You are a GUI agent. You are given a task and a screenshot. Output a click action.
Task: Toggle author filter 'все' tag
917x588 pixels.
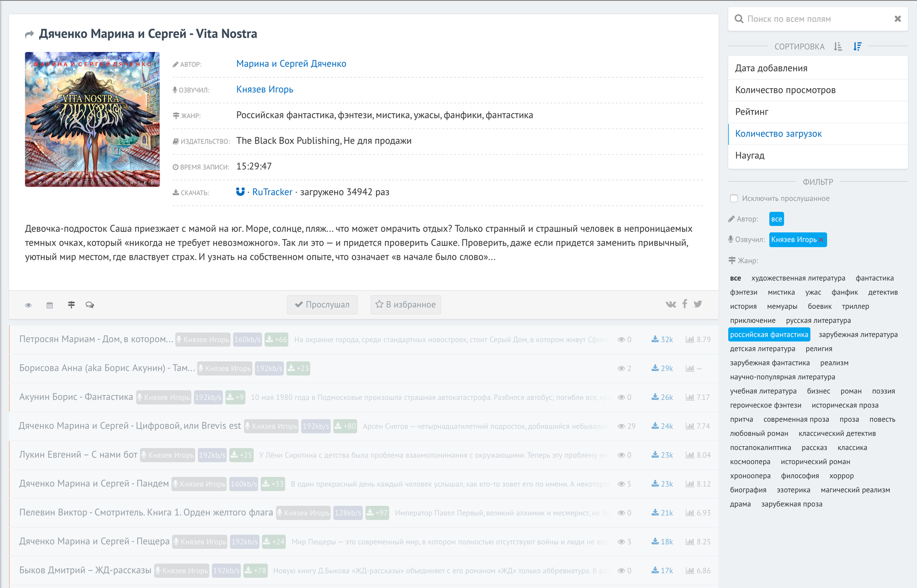click(x=777, y=219)
